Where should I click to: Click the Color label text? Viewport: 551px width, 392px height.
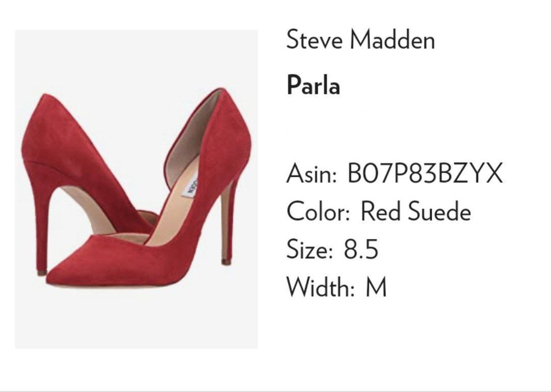pos(318,212)
